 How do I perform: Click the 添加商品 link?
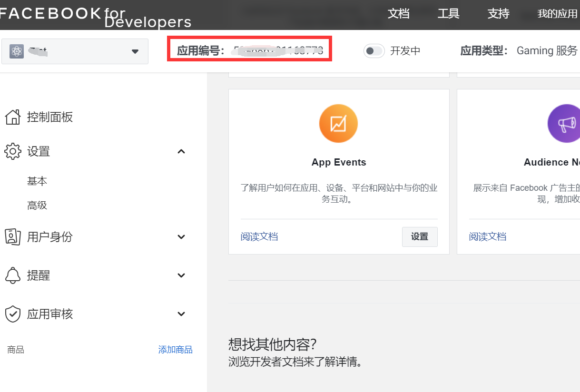(175, 350)
